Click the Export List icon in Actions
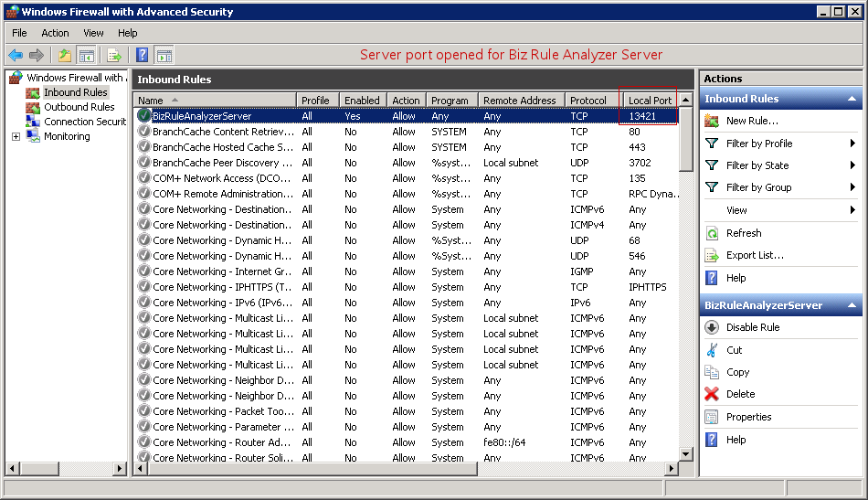 pyautogui.click(x=712, y=255)
